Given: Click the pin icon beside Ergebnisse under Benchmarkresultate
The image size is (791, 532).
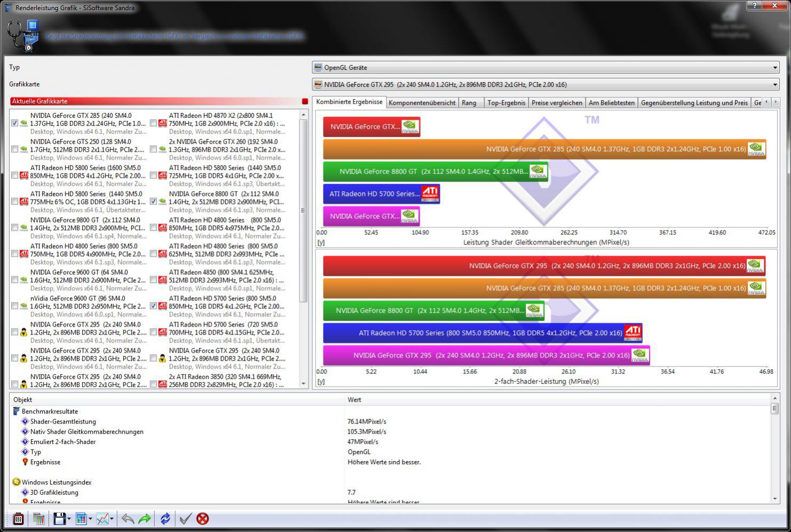Looking at the screenshot, I should pos(25,462).
